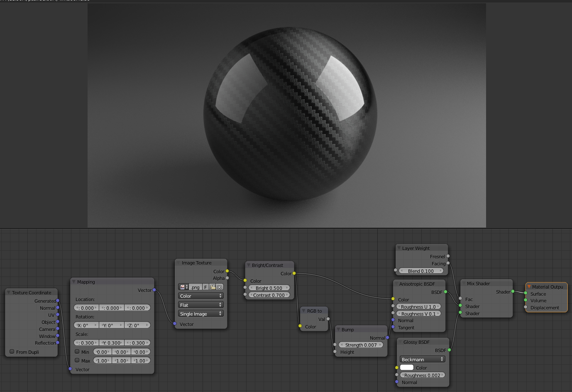
Task: Click the Fresnel output socket on Layer Weight
Action: [448, 256]
